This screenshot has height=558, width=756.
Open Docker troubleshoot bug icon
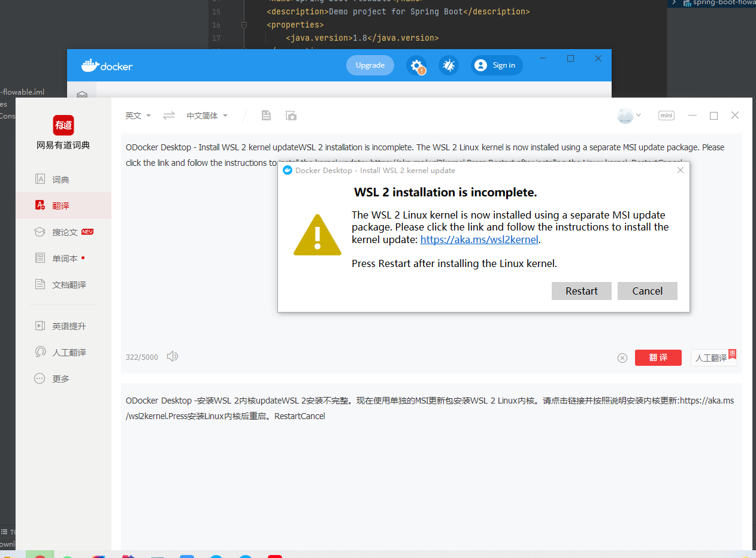click(448, 65)
